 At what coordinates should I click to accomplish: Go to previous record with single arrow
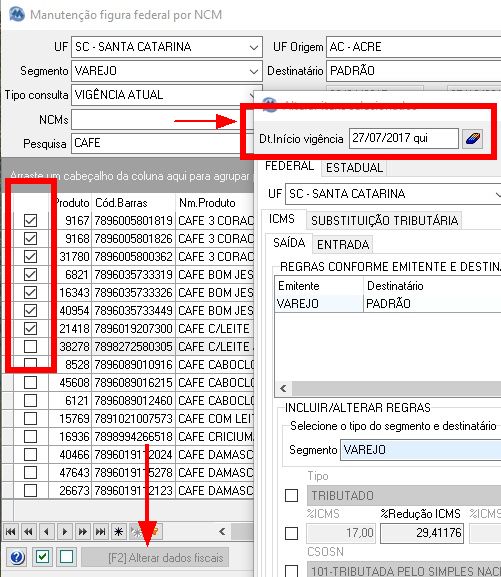46,531
